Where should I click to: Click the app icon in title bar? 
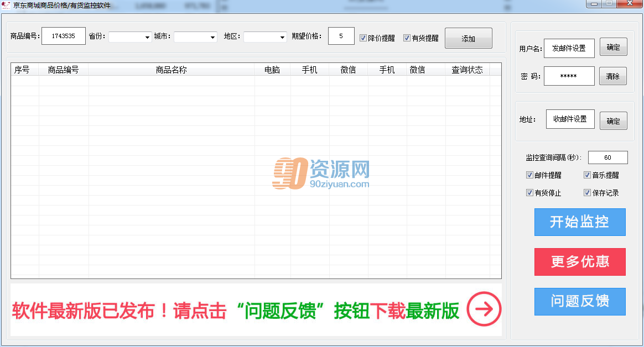[x=6, y=6]
